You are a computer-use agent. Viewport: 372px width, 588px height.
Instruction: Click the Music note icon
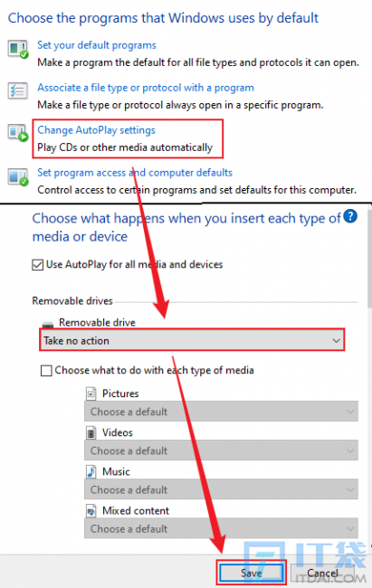(x=91, y=471)
